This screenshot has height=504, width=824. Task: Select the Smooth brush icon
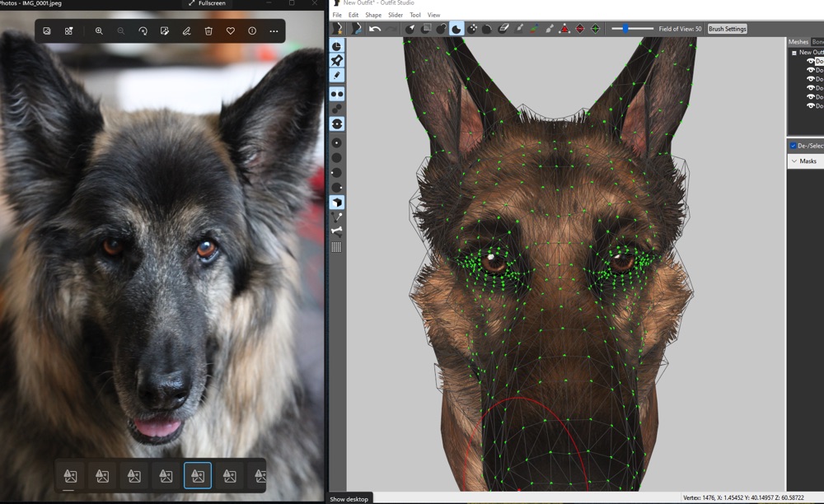pos(487,29)
